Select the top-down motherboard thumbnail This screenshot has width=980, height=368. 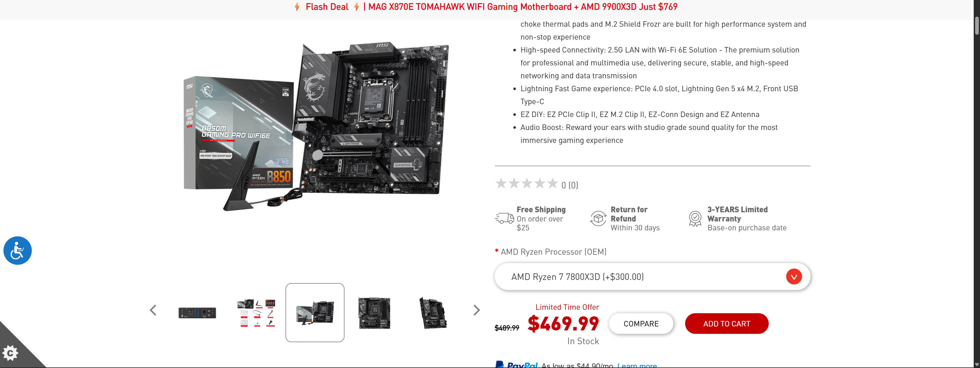pos(374,313)
